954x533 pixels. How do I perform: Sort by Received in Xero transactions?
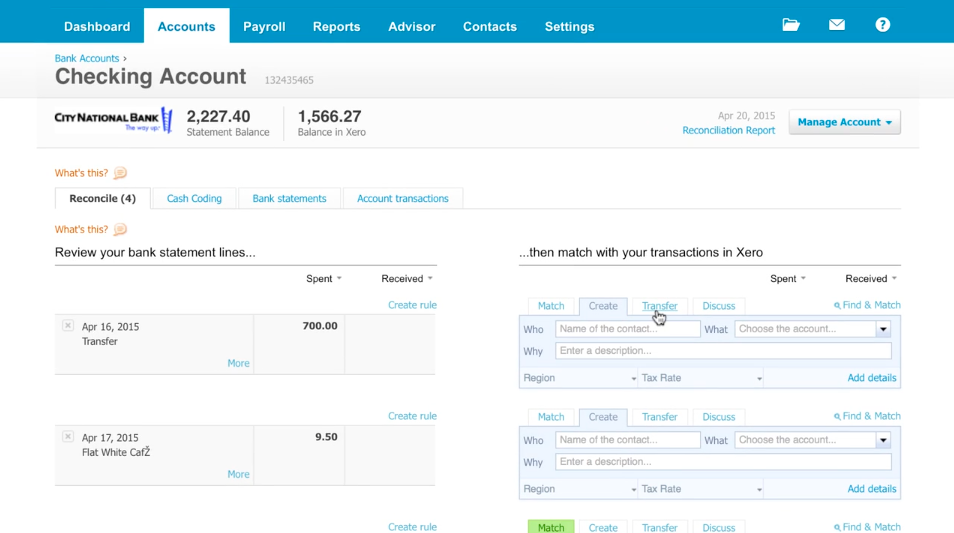pos(871,278)
